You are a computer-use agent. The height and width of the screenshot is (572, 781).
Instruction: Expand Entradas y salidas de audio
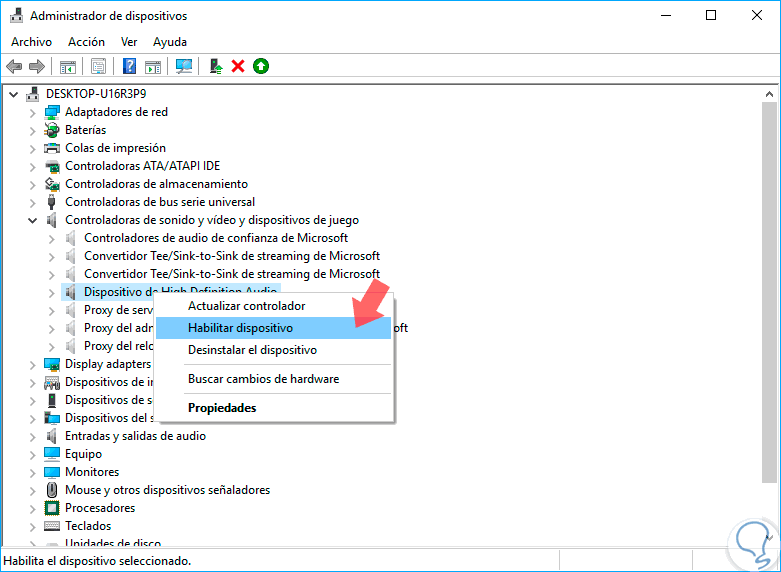tap(32, 436)
